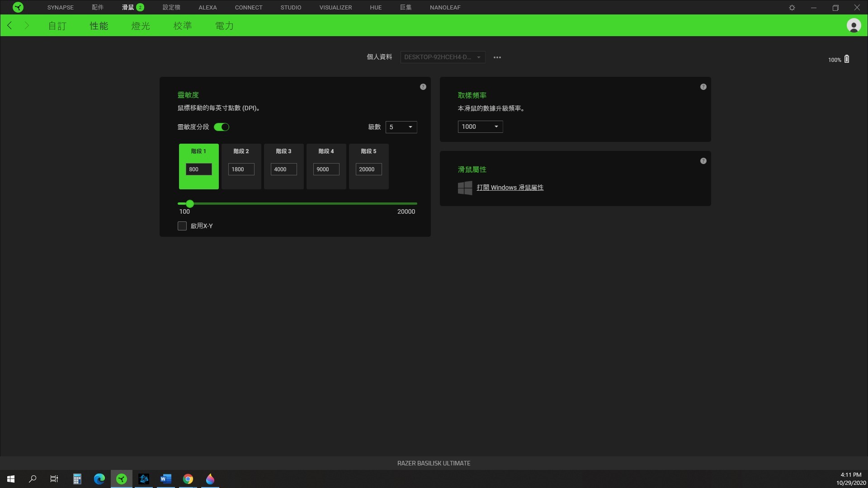Open the Windows Start menu
868x488 pixels.
pos(11,479)
